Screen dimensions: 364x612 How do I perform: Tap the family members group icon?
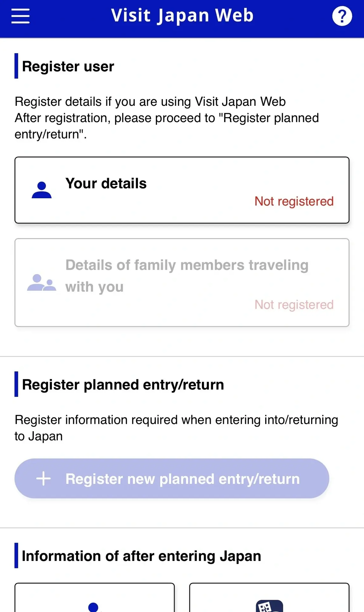42,282
